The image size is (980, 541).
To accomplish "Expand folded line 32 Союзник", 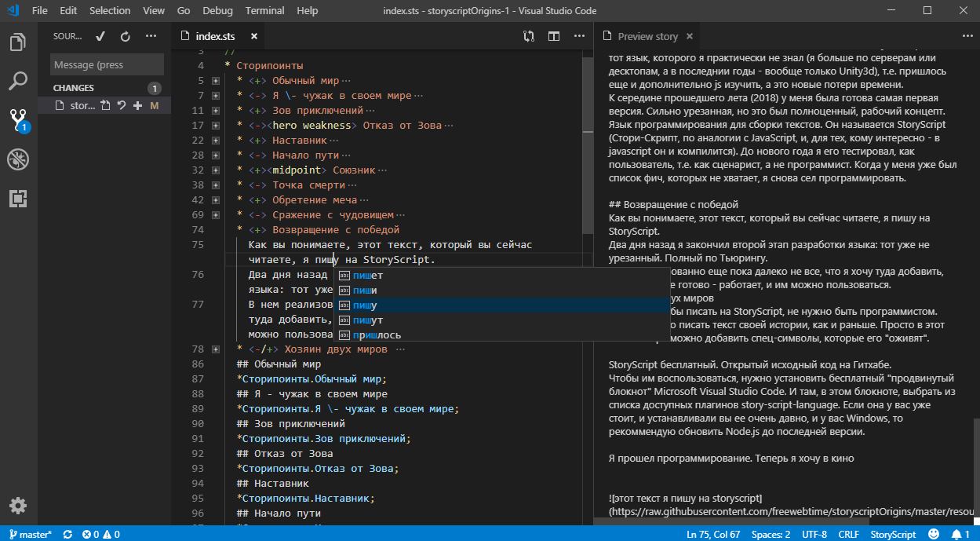I will (x=215, y=170).
